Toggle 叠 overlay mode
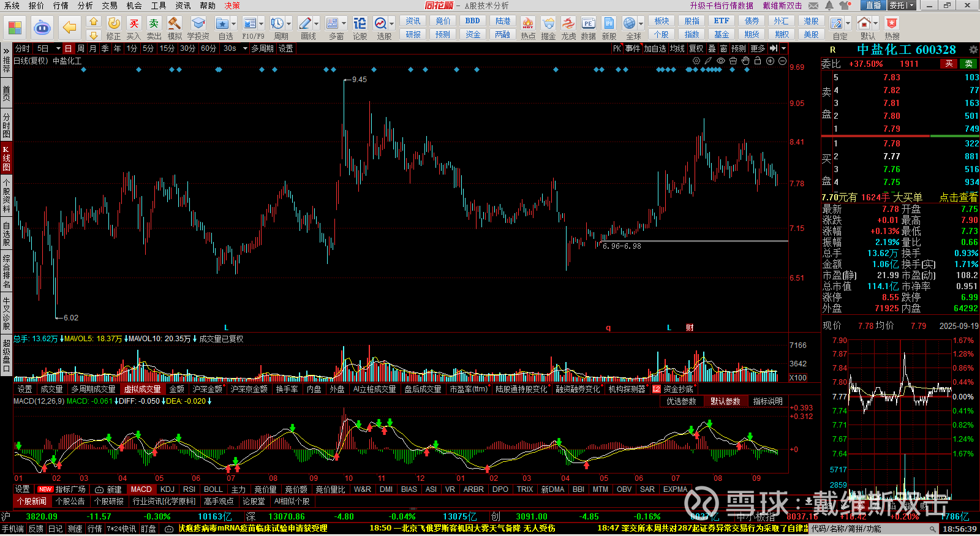Screen dimensions: 980x536 (x=712, y=48)
